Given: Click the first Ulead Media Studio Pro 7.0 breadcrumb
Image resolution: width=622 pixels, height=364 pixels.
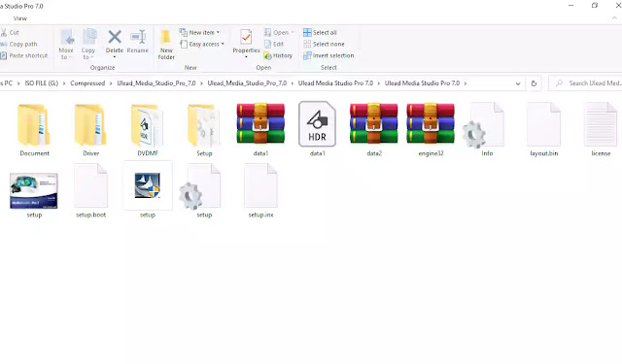Looking at the screenshot, I should pyautogui.click(x=335, y=83).
